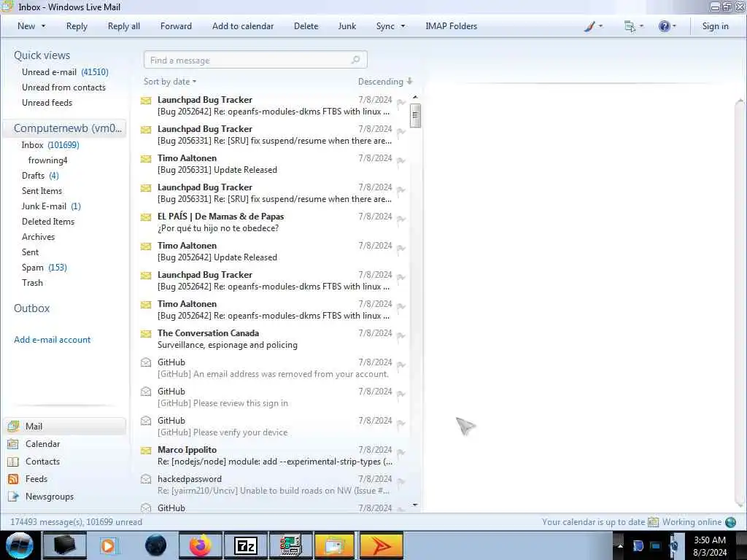The width and height of the screenshot is (747, 560).
Task: Click Reply all in toolbar
Action: click(124, 26)
